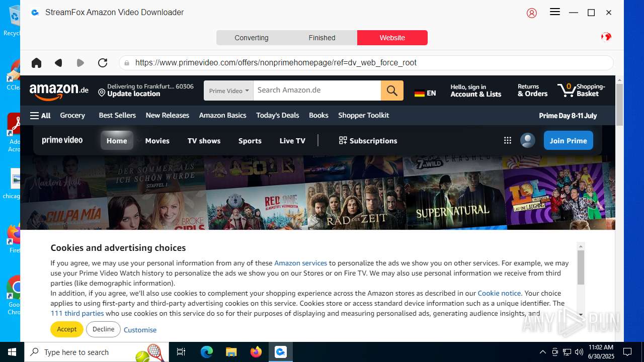Click the Rad der Zeit thumbnail

[x=355, y=204]
